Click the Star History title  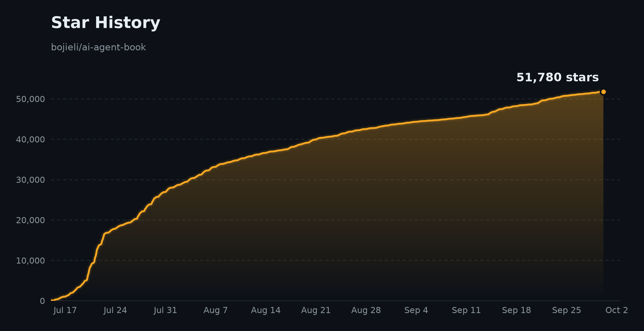[105, 23]
